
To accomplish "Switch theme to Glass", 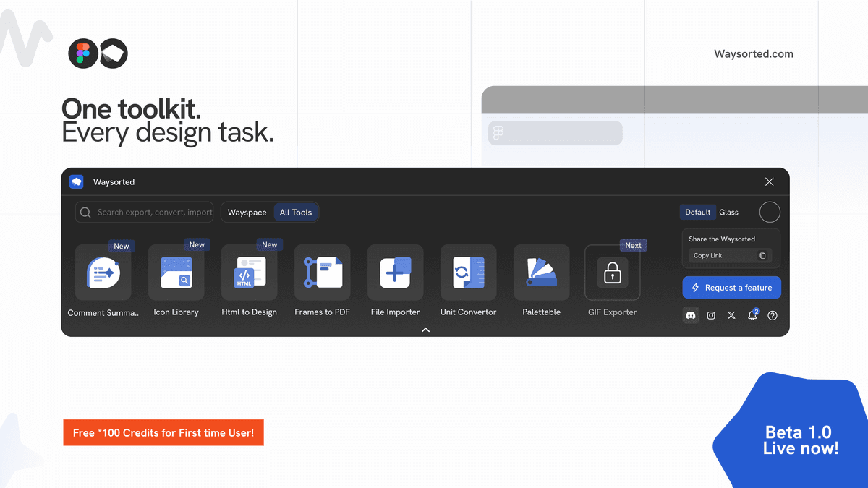I will [x=728, y=212].
